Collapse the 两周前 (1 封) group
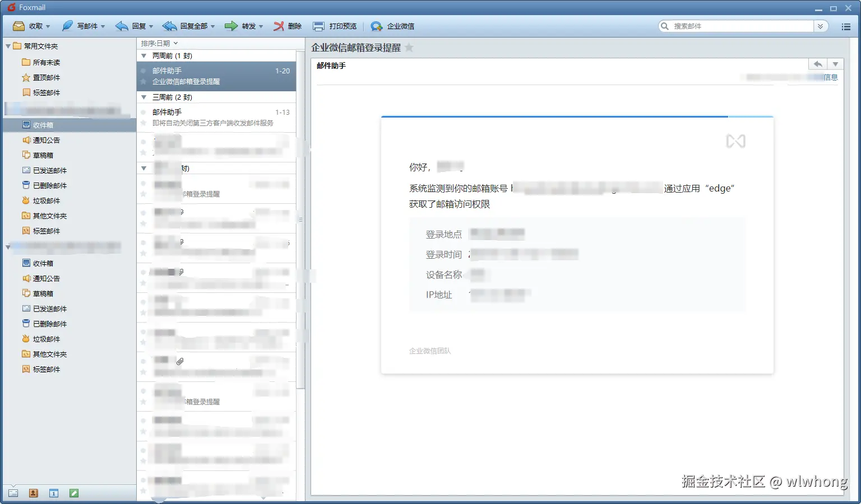 144,56
